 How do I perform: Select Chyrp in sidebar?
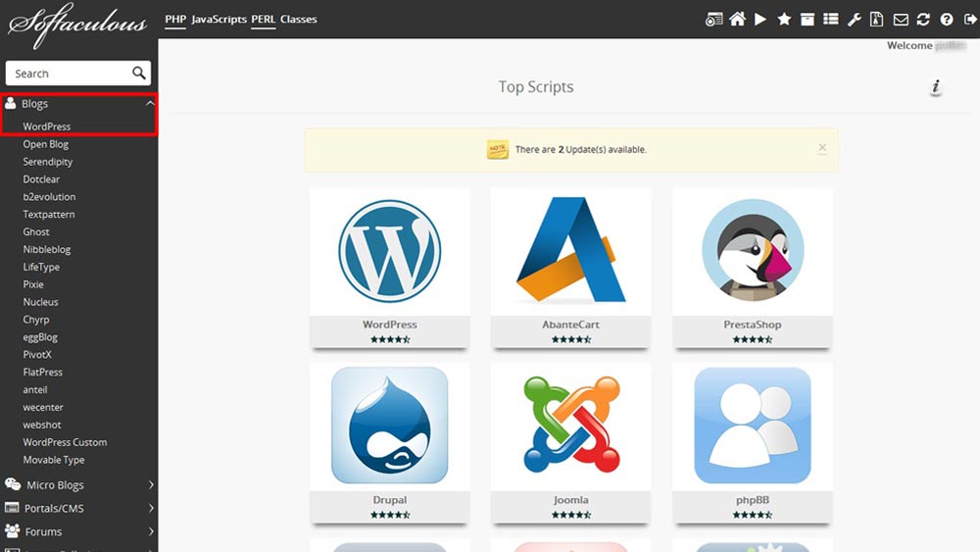tap(36, 319)
